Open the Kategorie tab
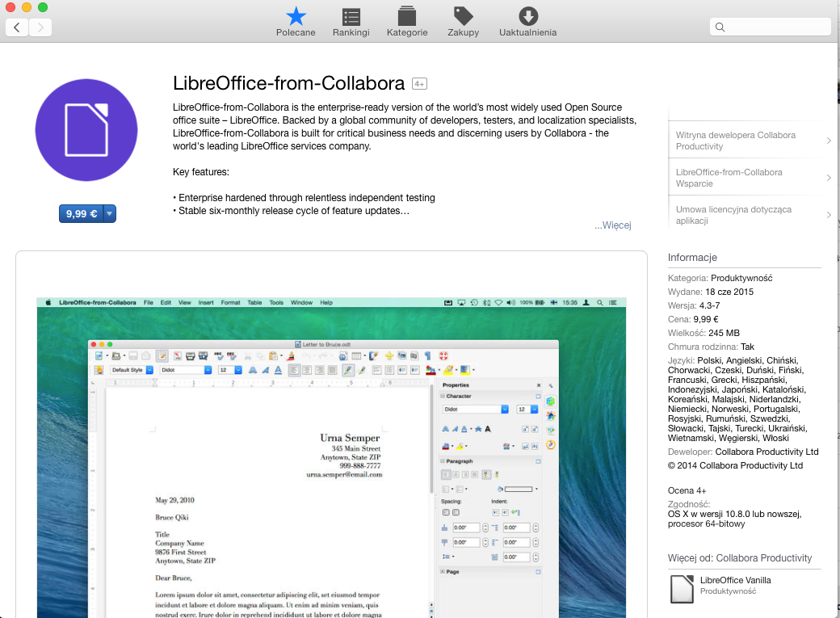840x618 pixels. [407, 22]
